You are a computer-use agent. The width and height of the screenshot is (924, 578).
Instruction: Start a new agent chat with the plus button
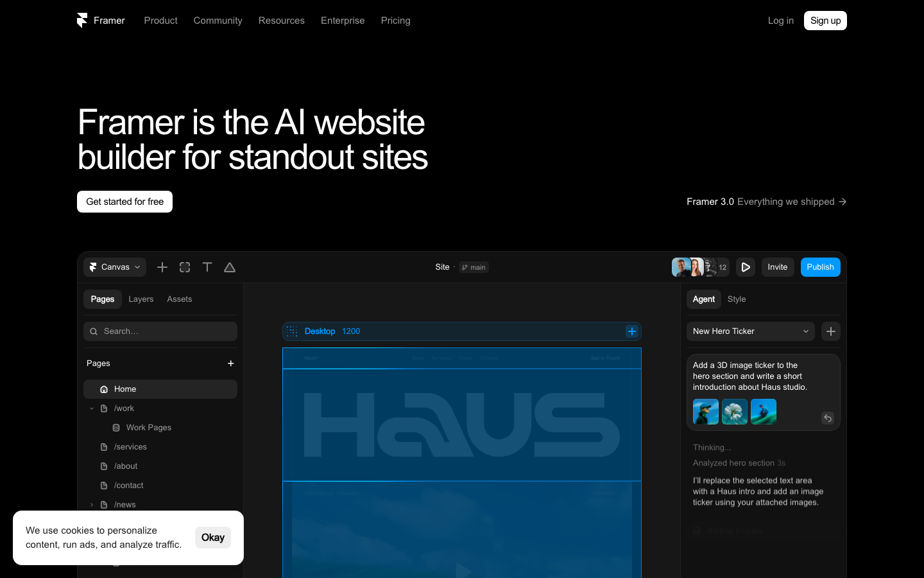coord(831,331)
